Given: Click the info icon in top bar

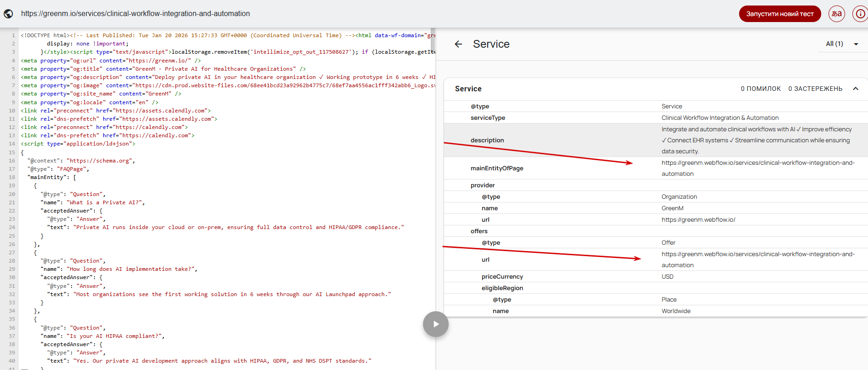Looking at the screenshot, I should [x=860, y=14].
